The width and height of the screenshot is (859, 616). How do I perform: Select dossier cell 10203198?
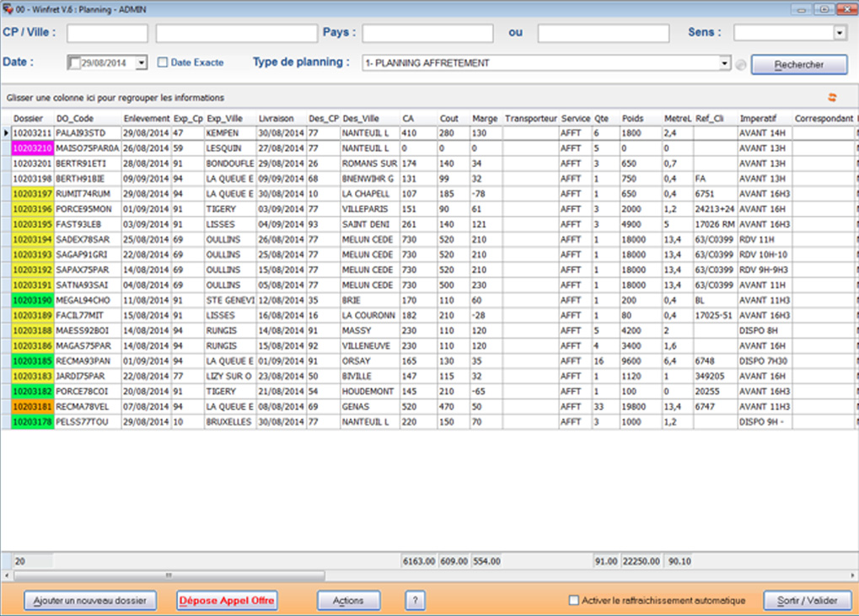33,179
